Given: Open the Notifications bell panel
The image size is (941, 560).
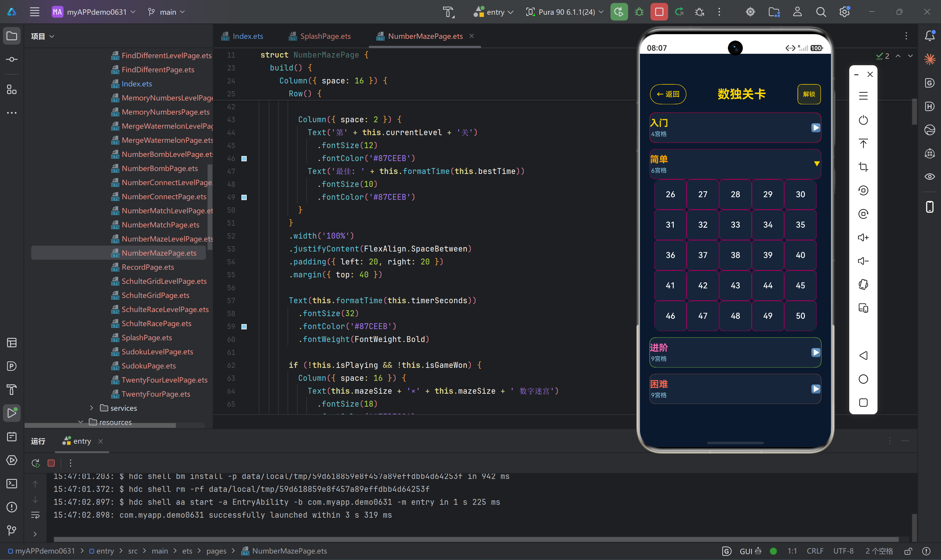Looking at the screenshot, I should point(929,36).
